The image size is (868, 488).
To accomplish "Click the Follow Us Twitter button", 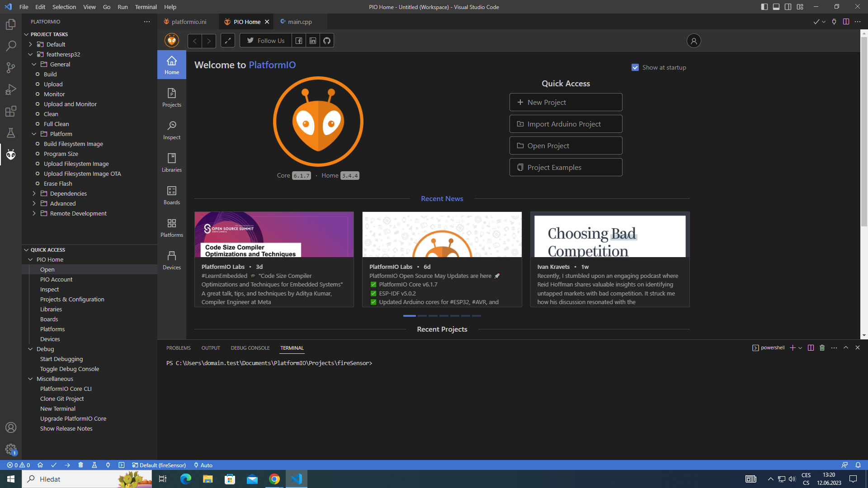I will 266,41.
